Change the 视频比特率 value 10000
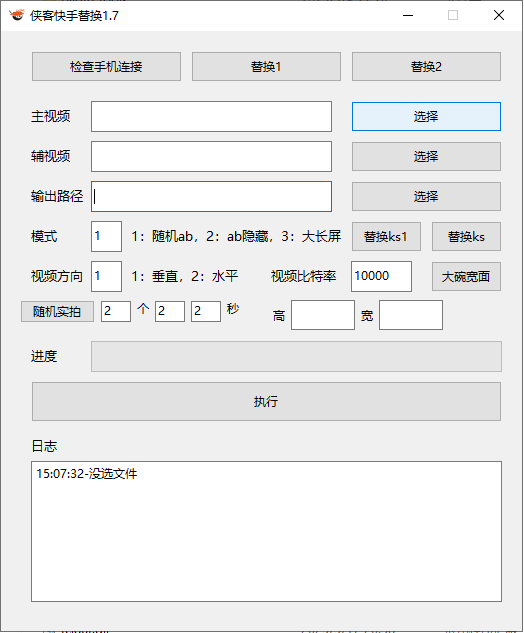 coord(381,276)
